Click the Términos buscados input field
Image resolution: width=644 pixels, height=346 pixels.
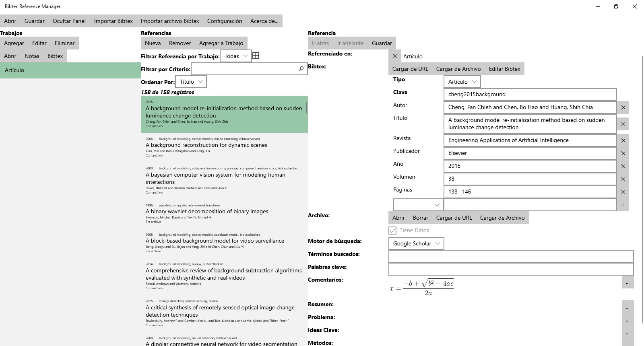pyautogui.click(x=511, y=256)
